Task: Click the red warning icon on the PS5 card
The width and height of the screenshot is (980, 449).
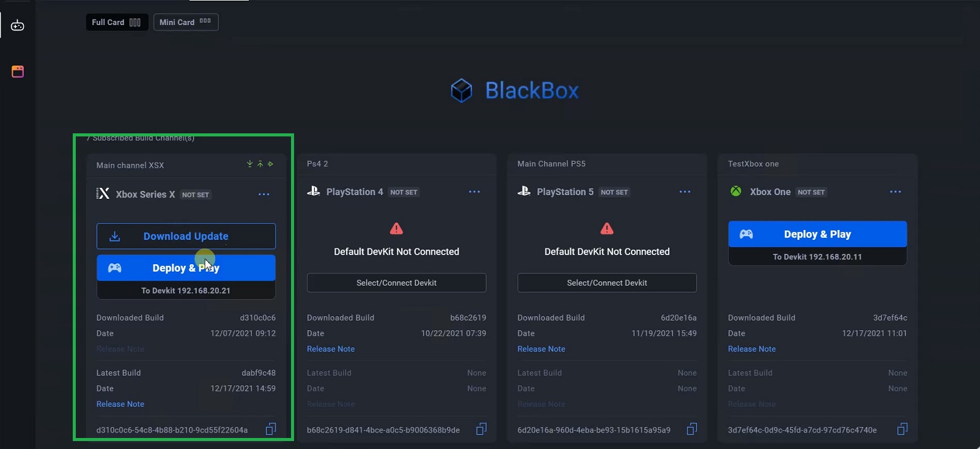Action: [607, 229]
